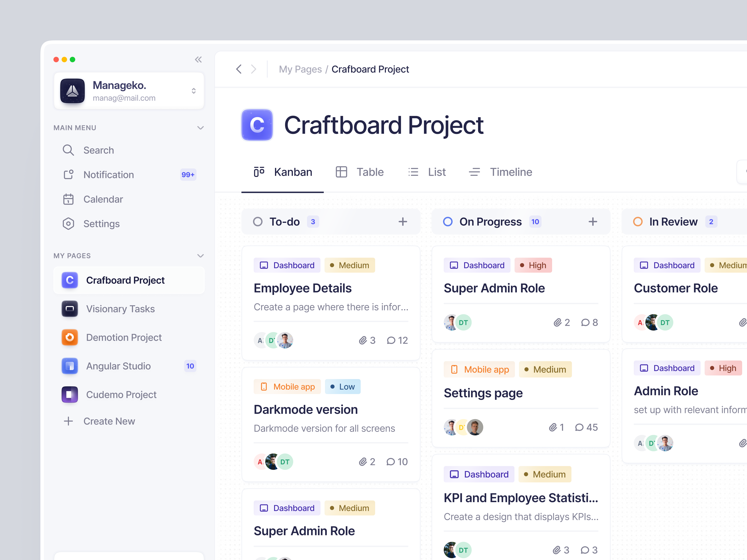Click the Visionary Tasks icon
Viewport: 747px width, 560px height.
tap(70, 309)
